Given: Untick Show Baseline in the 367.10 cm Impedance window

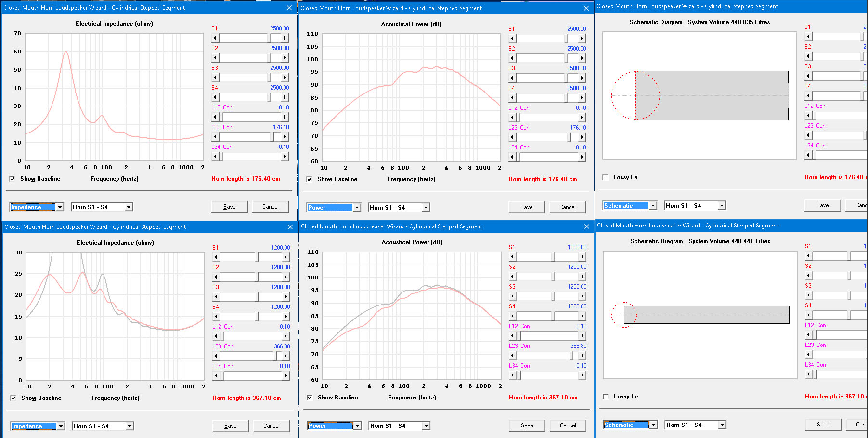Looking at the screenshot, I should pos(13,398).
